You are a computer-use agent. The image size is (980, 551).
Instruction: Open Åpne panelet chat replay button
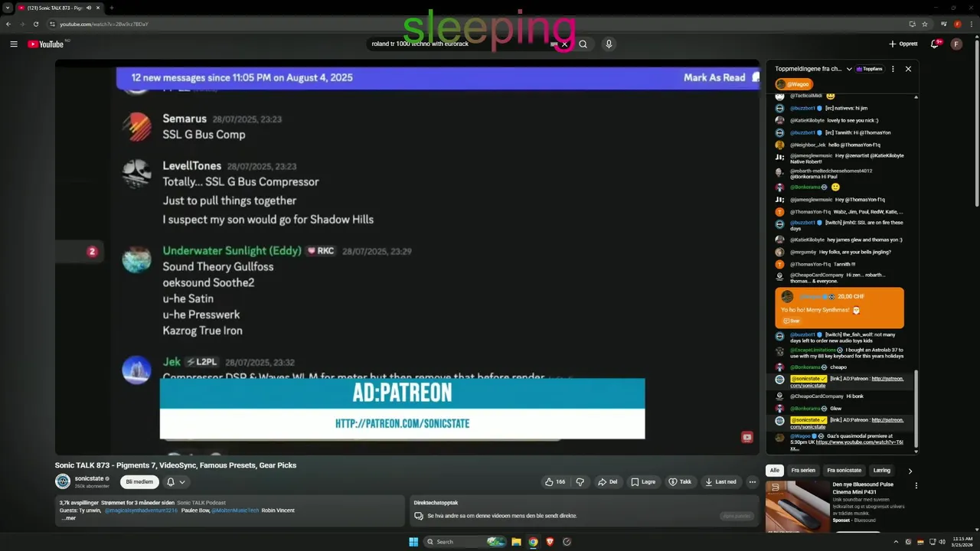[737, 516]
